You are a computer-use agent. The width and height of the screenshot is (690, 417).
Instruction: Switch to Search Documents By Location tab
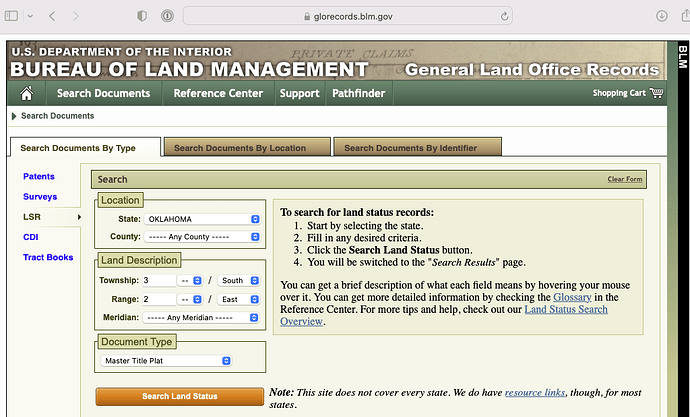point(247,147)
